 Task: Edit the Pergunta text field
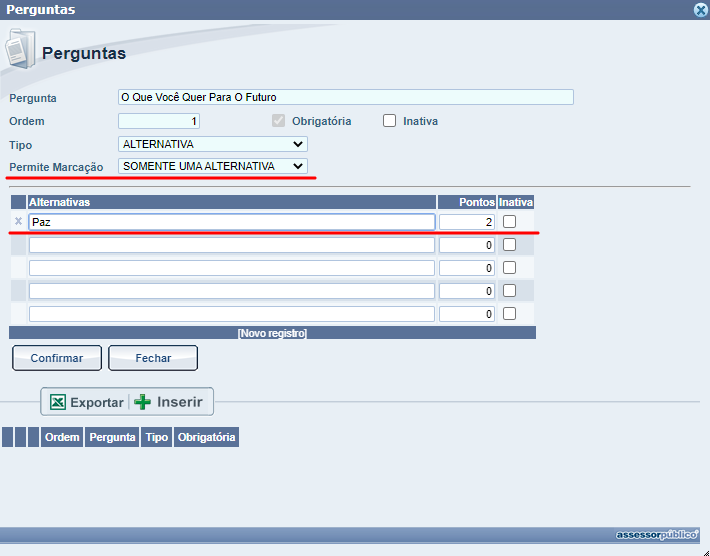[x=345, y=97]
